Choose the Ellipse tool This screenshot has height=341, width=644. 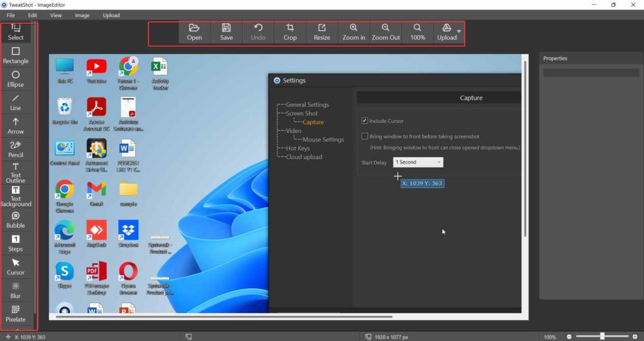16,79
